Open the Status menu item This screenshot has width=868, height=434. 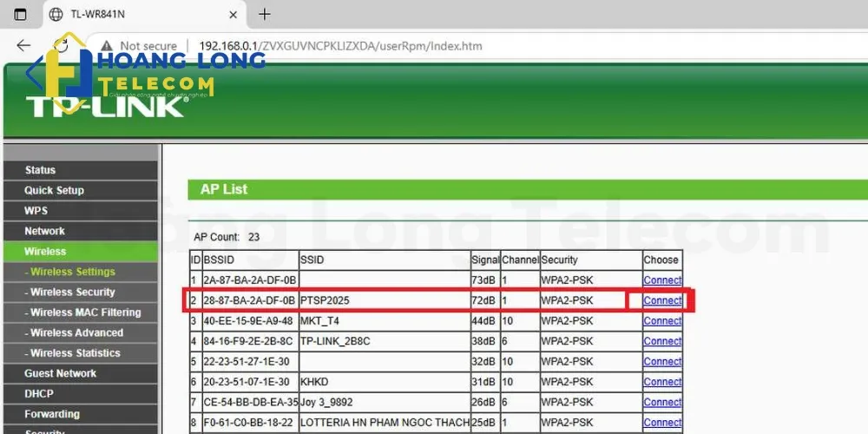[81, 170]
